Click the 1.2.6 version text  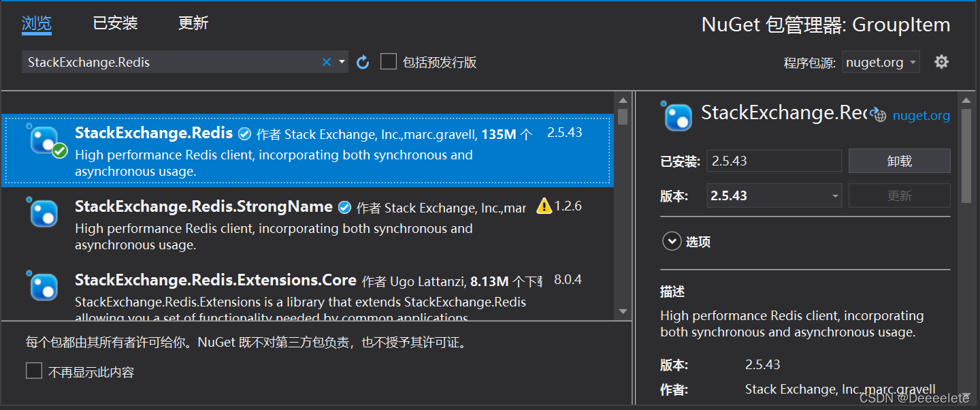pos(568,206)
